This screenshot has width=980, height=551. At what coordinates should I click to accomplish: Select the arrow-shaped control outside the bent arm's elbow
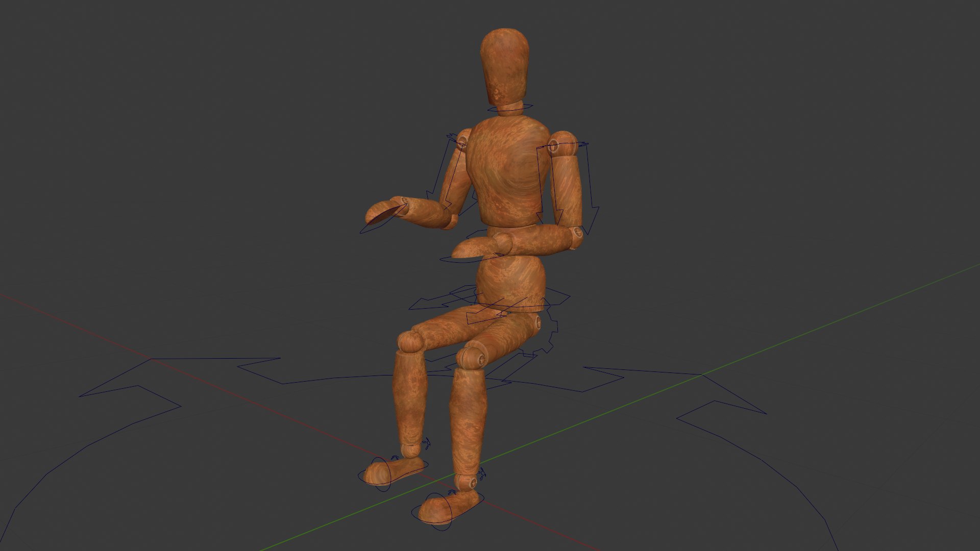[x=591, y=189]
